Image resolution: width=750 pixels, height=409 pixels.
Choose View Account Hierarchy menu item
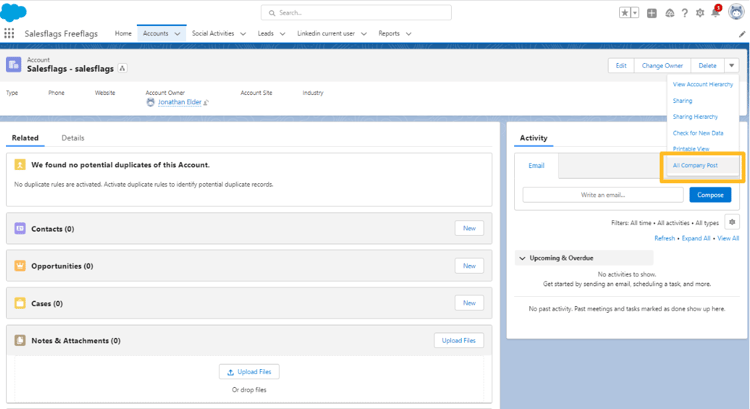pyautogui.click(x=703, y=84)
